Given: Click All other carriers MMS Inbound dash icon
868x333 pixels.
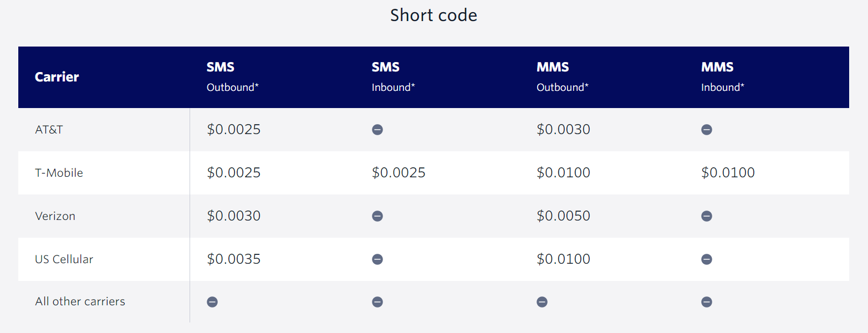Looking at the screenshot, I should tap(707, 302).
